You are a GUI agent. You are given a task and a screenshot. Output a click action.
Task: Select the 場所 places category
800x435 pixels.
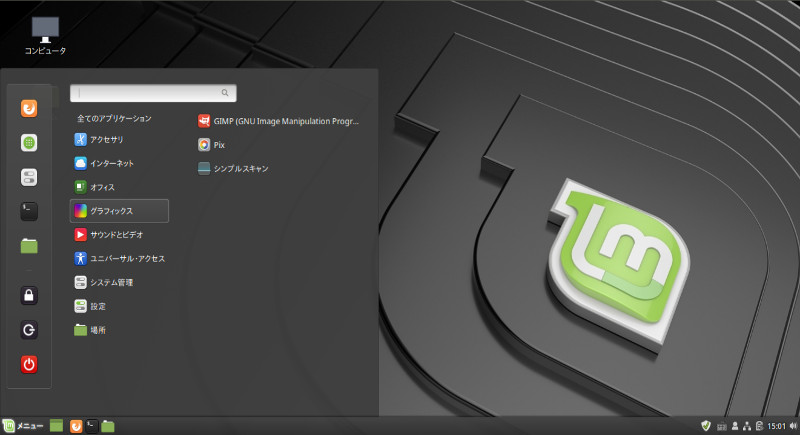click(119, 330)
